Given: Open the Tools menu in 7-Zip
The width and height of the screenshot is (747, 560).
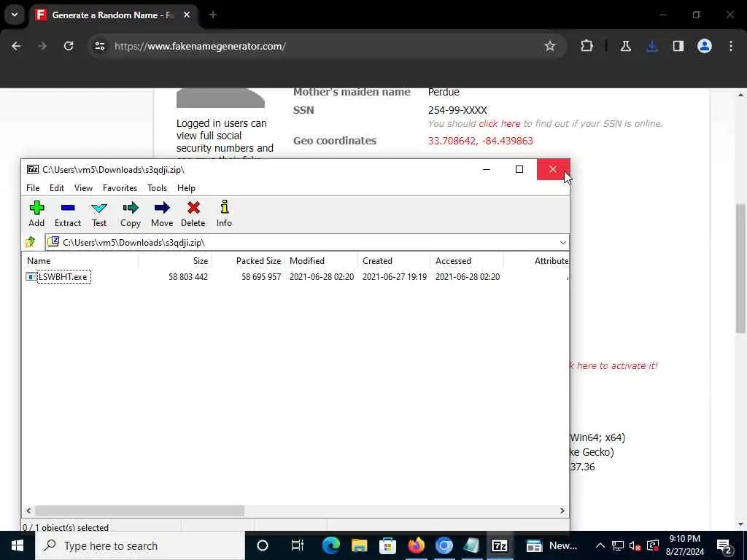Looking at the screenshot, I should click(158, 188).
